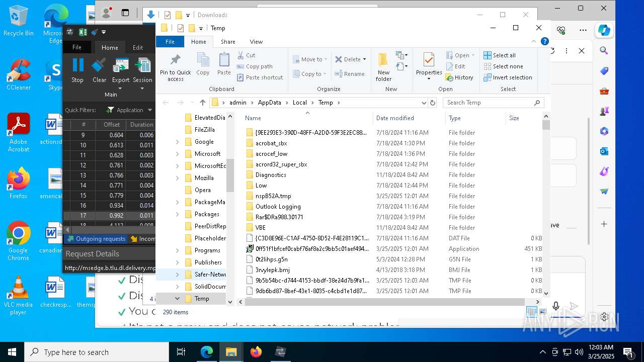Click Paste shortcut command

point(260,77)
